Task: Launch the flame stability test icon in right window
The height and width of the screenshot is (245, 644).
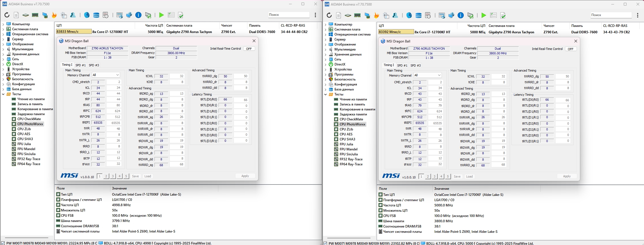Action: tap(376, 15)
